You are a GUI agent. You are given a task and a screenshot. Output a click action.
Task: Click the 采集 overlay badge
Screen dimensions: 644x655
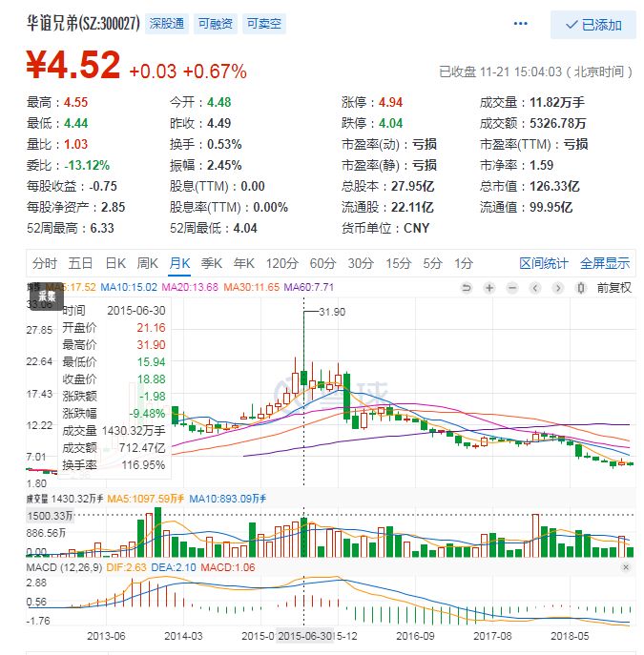(x=47, y=297)
